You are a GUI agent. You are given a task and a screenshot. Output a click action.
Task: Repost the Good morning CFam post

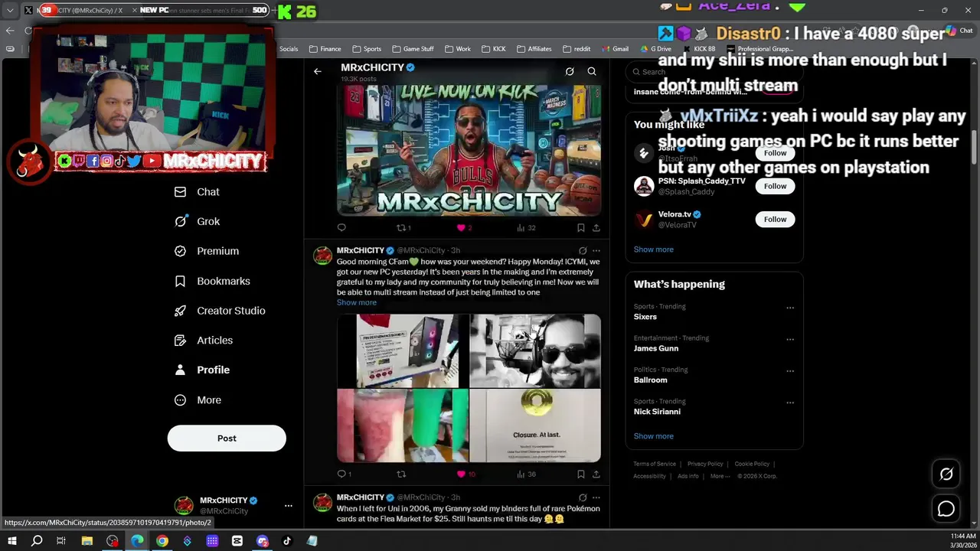tap(400, 474)
